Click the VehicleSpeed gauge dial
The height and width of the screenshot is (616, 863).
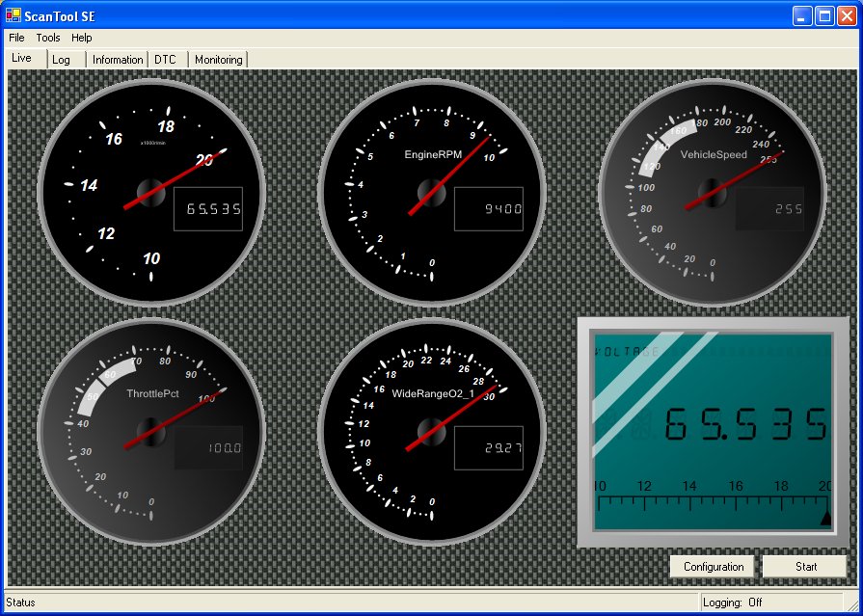point(713,191)
